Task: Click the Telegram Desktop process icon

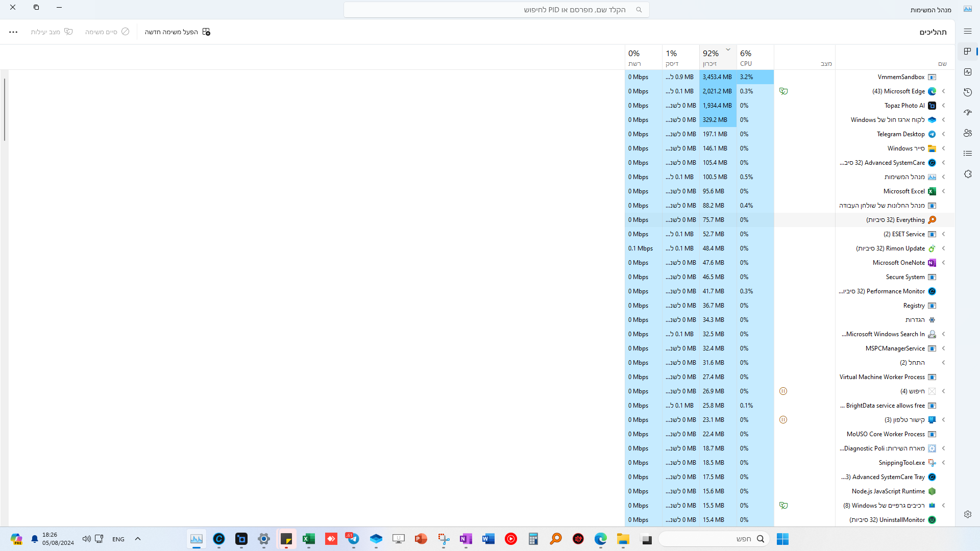Action: pos(932,134)
